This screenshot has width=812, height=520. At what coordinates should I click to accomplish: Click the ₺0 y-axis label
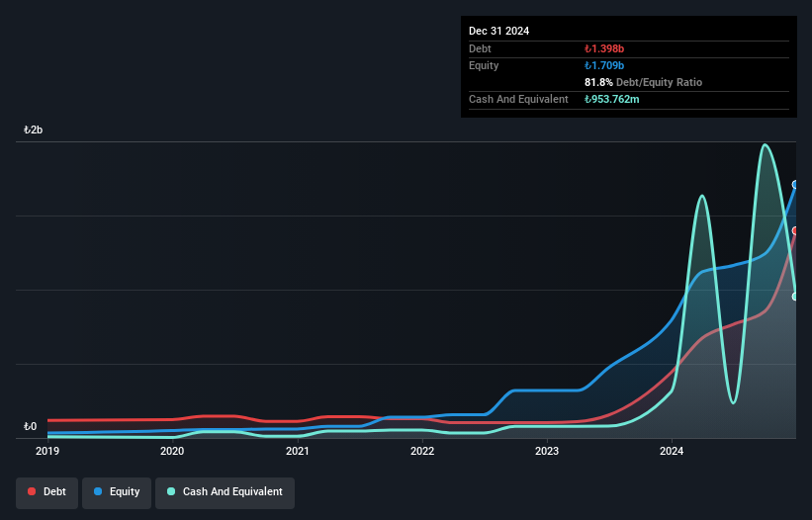point(31,427)
